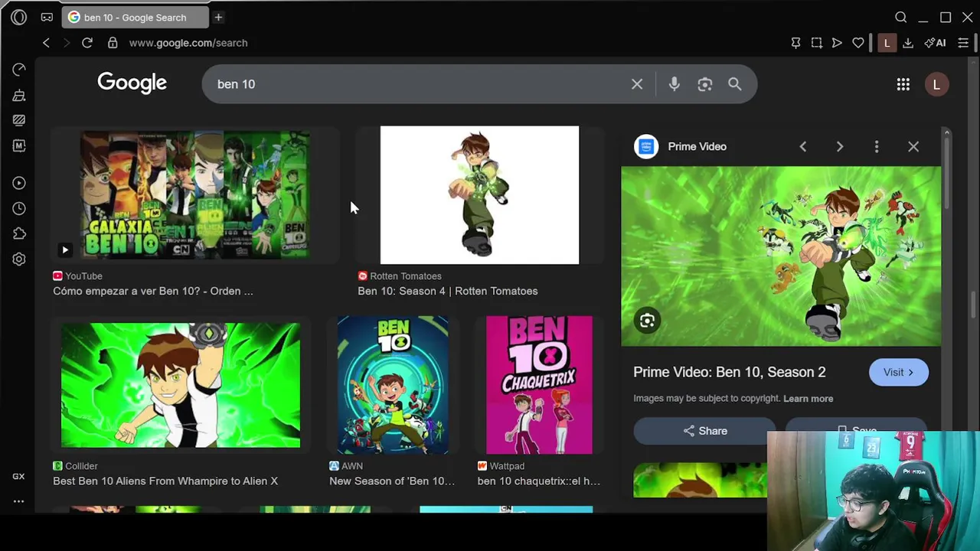
Task: Reload the Google Search page
Action: (87, 43)
